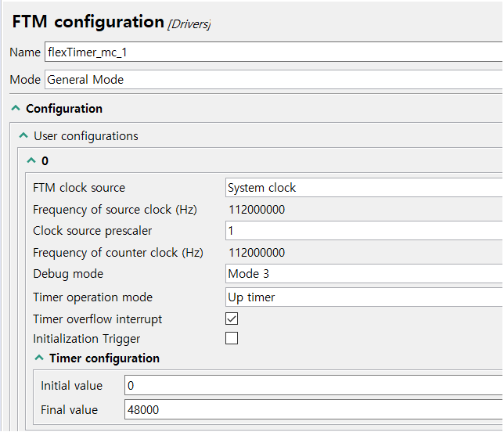Click the 'Final value' label
The width and height of the screenshot is (504, 432).
pos(69,410)
